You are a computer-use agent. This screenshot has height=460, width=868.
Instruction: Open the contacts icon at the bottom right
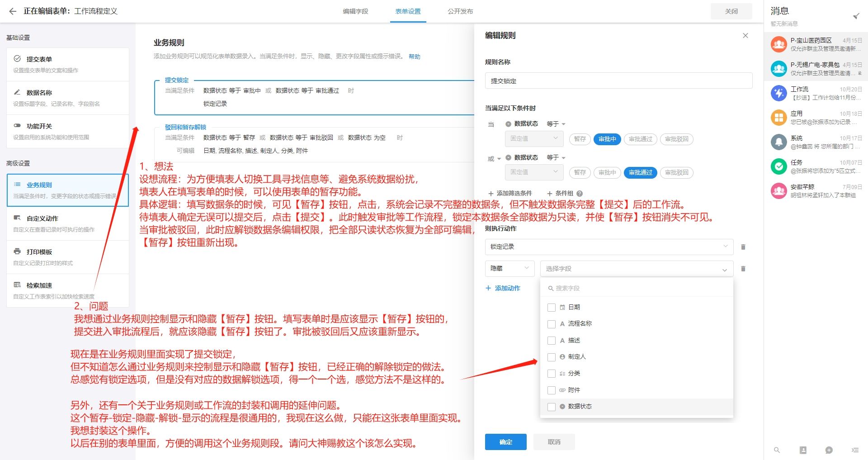[803, 451]
